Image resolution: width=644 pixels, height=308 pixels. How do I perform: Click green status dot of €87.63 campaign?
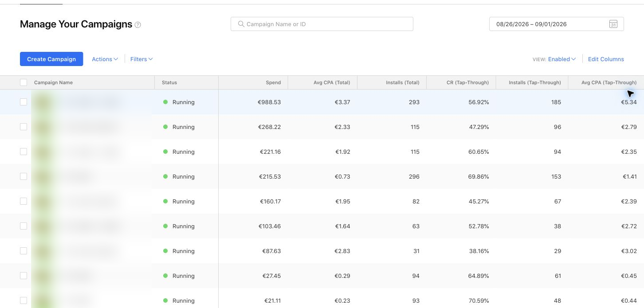(165, 251)
